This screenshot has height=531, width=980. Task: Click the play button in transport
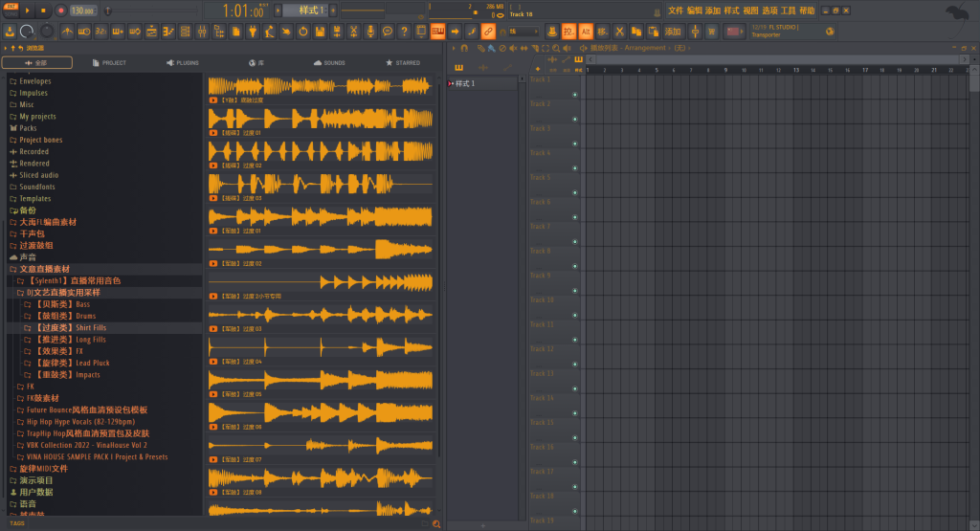[x=27, y=11]
